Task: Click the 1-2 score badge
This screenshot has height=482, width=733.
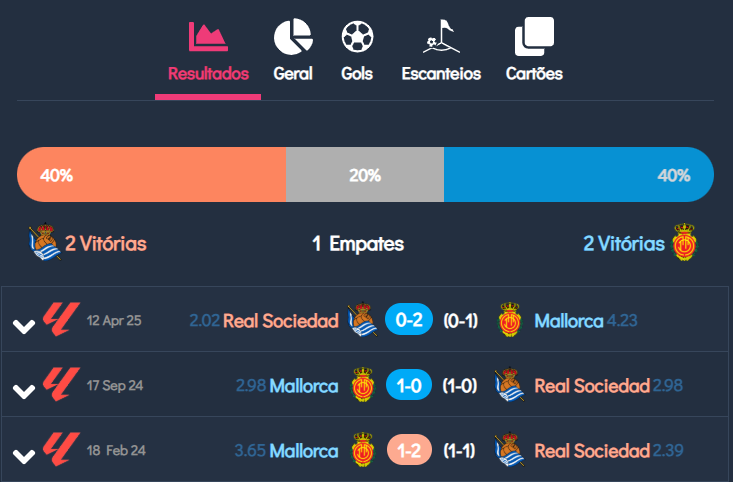Action: [x=408, y=451]
